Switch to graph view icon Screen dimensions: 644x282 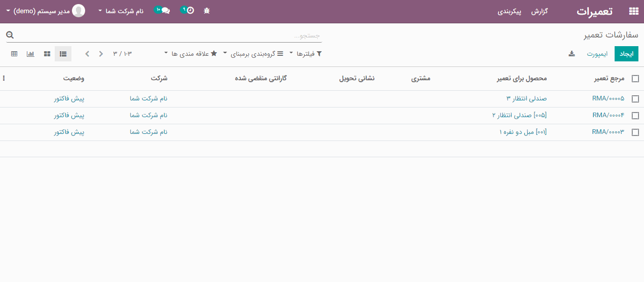[30, 54]
